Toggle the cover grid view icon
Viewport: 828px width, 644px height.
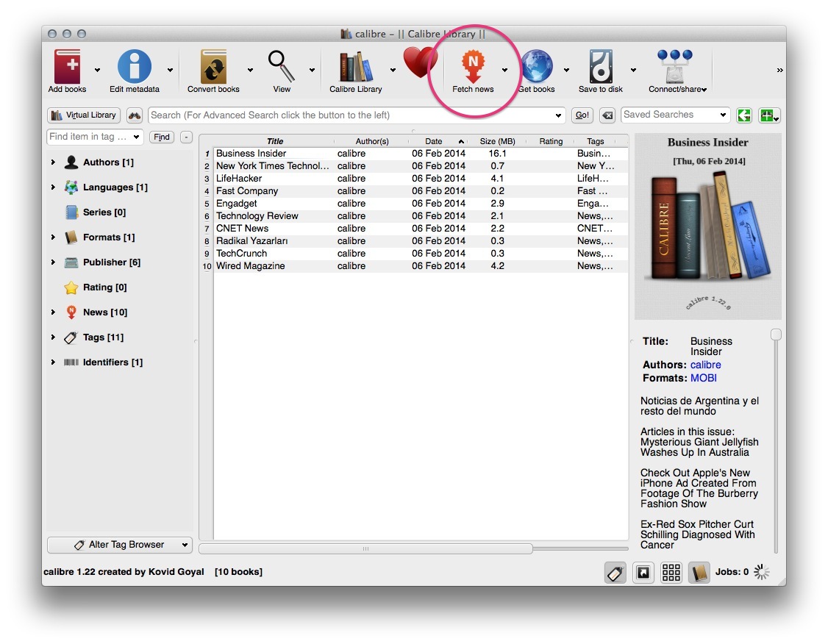(x=671, y=572)
